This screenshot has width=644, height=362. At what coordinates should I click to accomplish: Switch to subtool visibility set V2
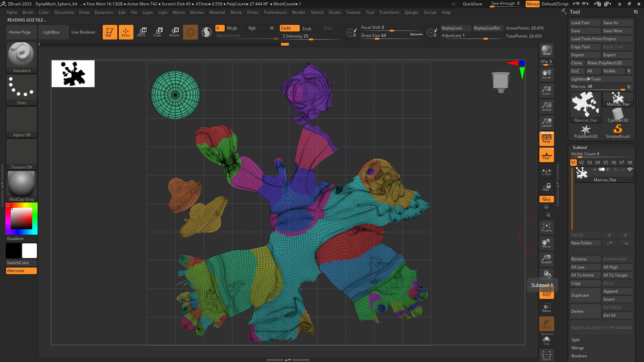581,162
